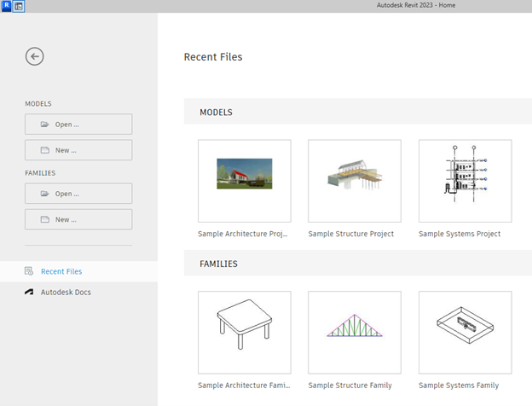Open Sample Structure Family truss thumbnail
The width and height of the screenshot is (532, 406).
coord(355,332)
